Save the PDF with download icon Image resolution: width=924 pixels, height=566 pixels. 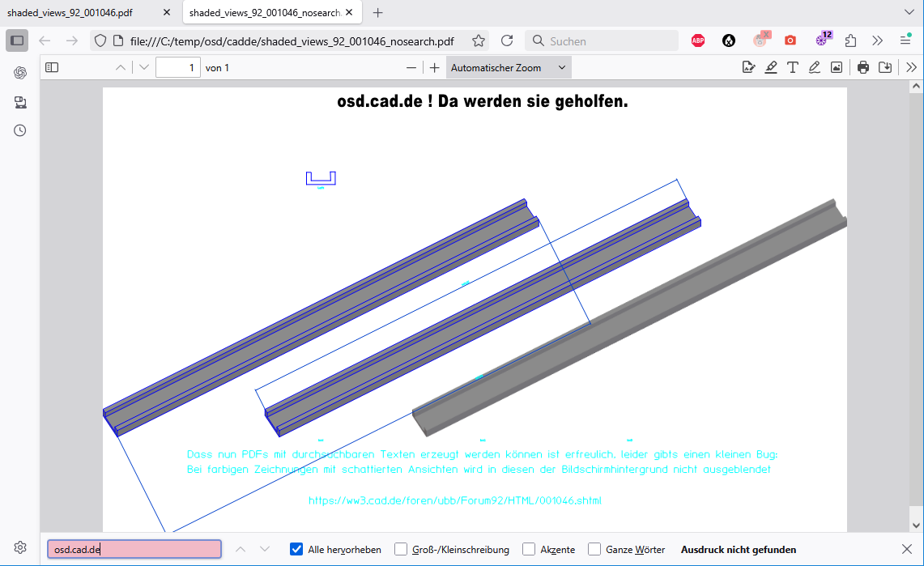pyautogui.click(x=885, y=68)
